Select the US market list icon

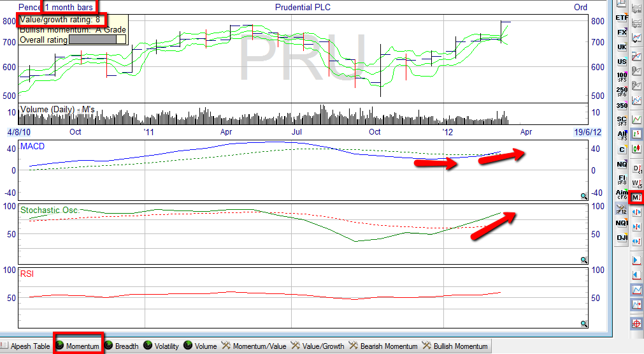622,62
